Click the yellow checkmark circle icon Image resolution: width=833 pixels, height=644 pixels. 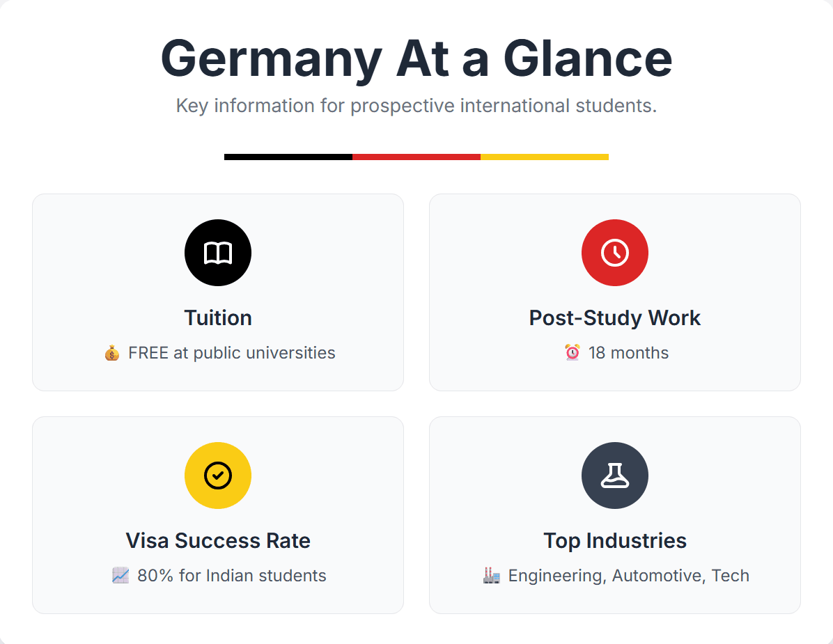(x=218, y=476)
